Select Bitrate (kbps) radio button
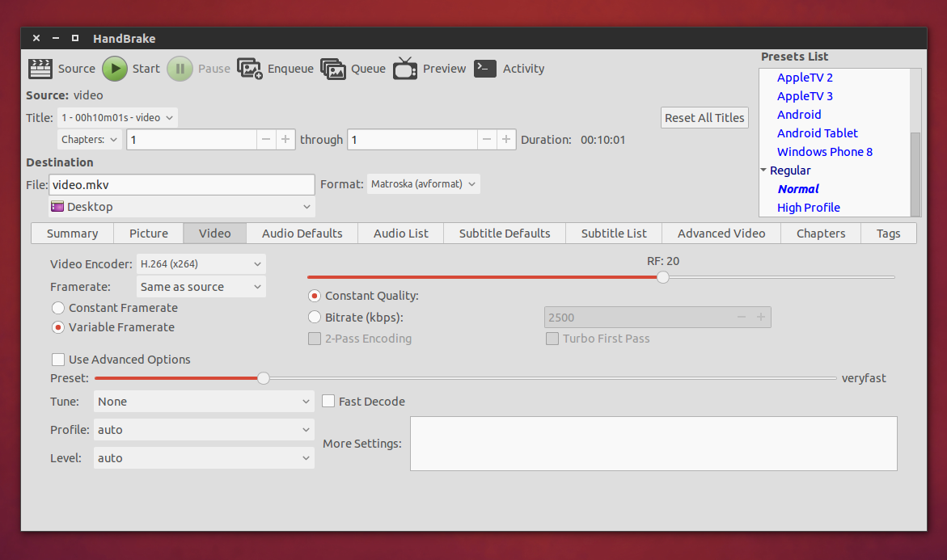This screenshot has height=560, width=947. (314, 317)
